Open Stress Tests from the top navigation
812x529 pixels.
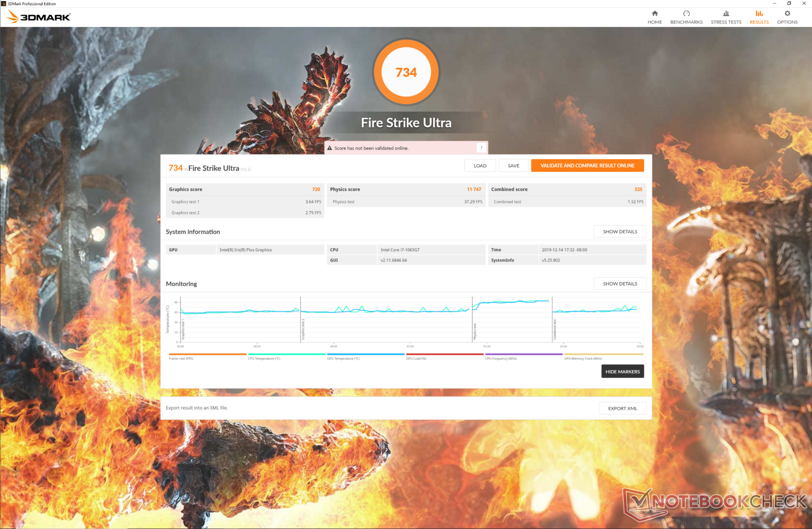[726, 17]
